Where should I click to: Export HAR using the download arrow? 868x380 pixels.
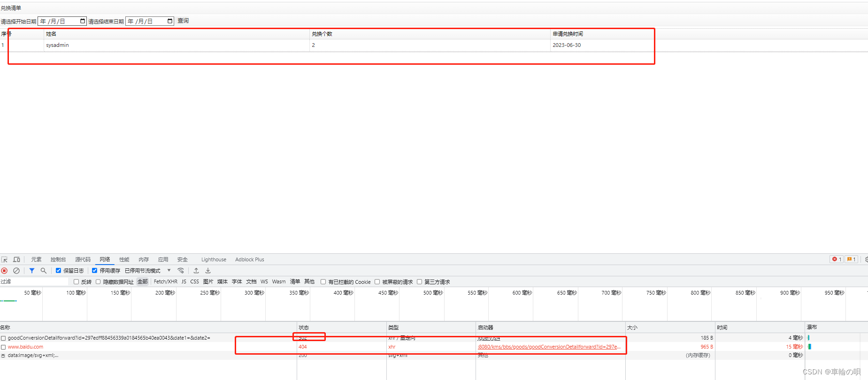click(x=208, y=271)
